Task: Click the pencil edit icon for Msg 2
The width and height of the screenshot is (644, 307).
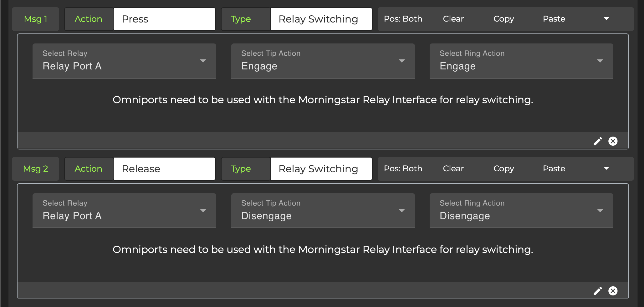Action: tap(598, 291)
